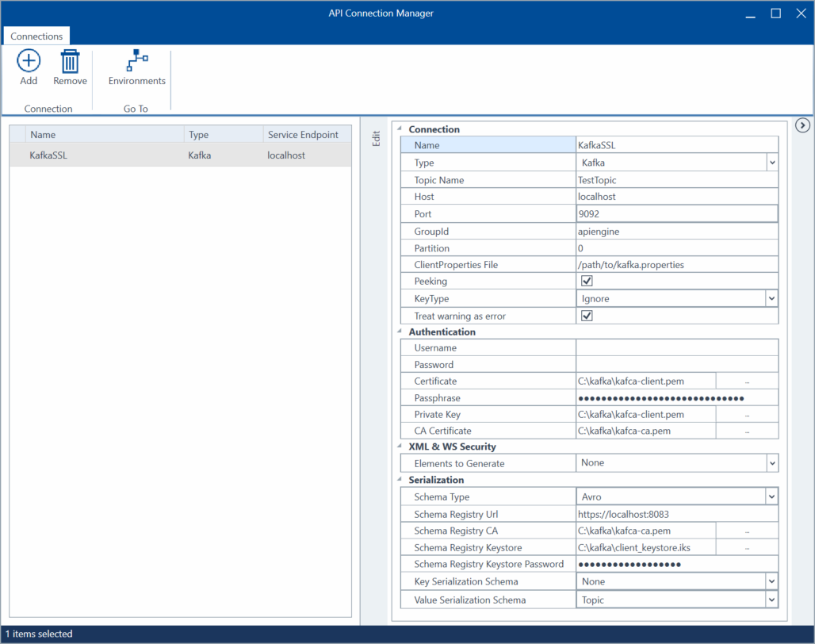The image size is (815, 644).
Task: Browse for the Private Key file
Action: (747, 415)
